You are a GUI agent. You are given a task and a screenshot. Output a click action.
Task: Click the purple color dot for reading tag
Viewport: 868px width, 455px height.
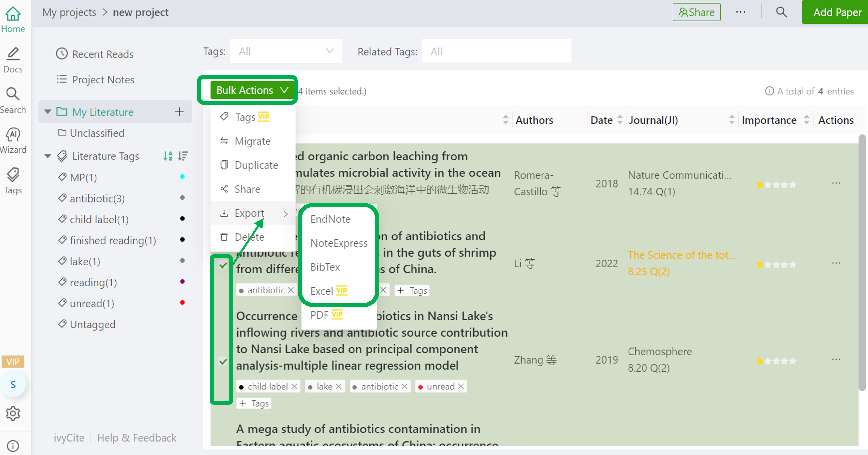(x=182, y=282)
